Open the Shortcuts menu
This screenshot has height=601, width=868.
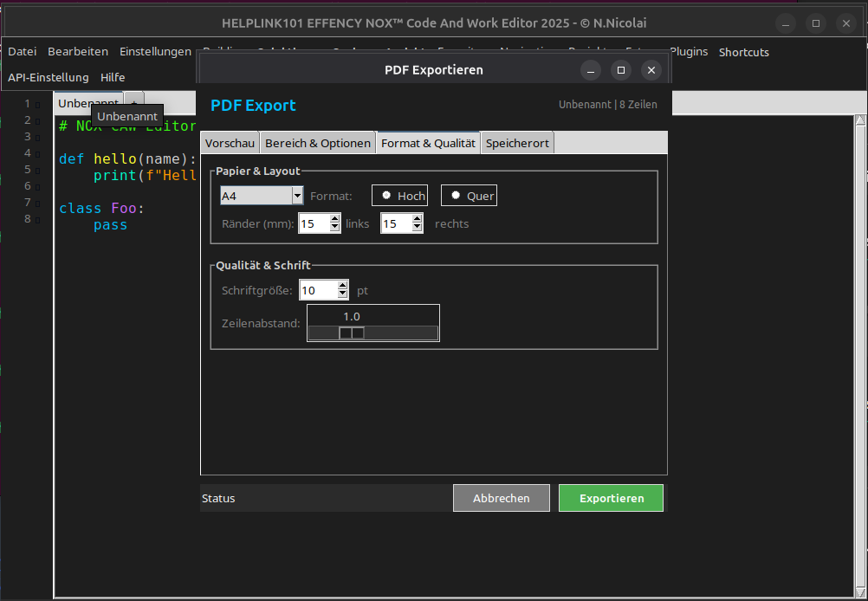pyautogui.click(x=743, y=52)
